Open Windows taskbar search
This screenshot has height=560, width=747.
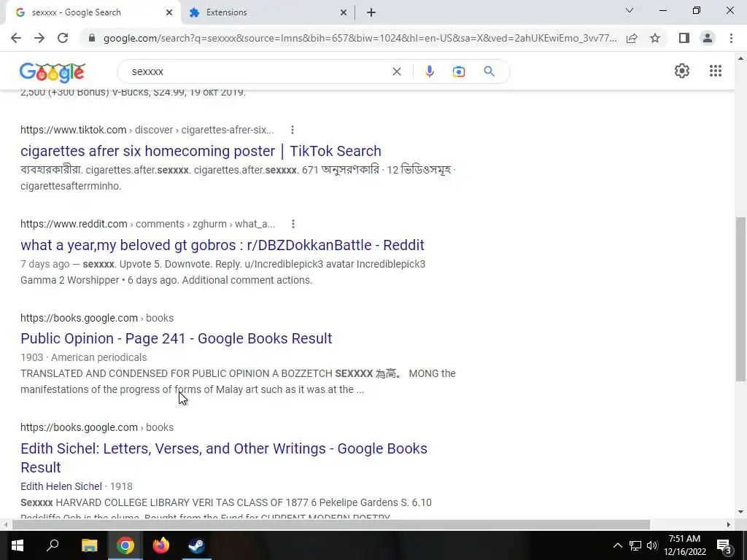pyautogui.click(x=53, y=545)
